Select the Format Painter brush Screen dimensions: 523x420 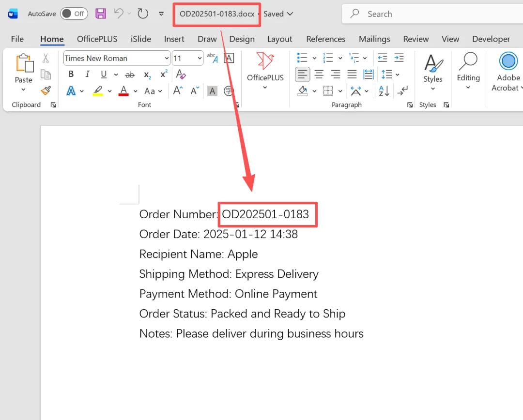(x=46, y=90)
